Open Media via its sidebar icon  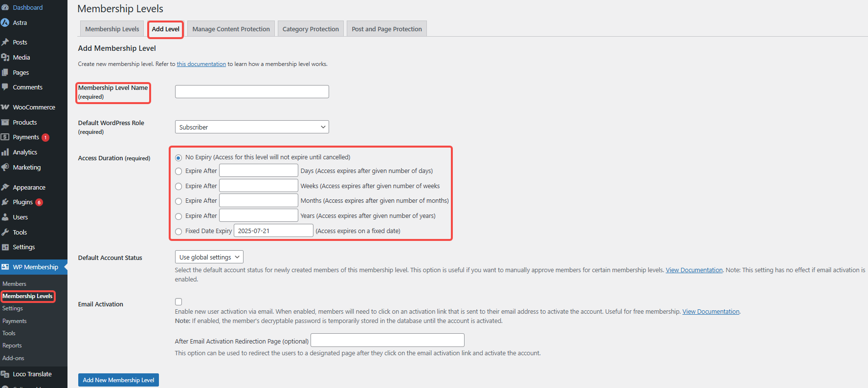coord(5,57)
